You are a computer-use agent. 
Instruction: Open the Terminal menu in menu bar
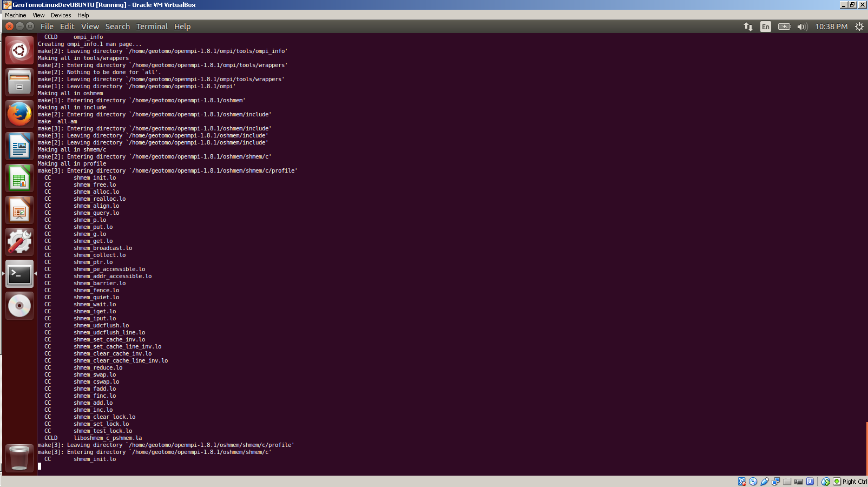[152, 27]
